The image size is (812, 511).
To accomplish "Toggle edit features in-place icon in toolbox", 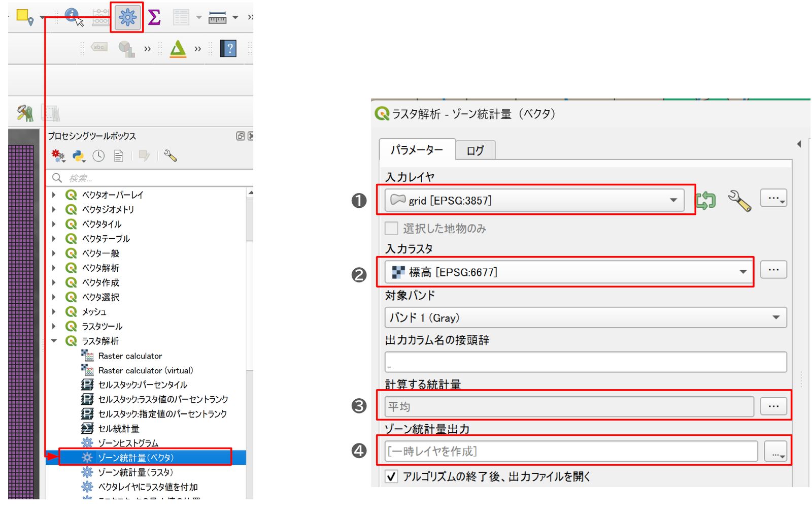I will [144, 156].
